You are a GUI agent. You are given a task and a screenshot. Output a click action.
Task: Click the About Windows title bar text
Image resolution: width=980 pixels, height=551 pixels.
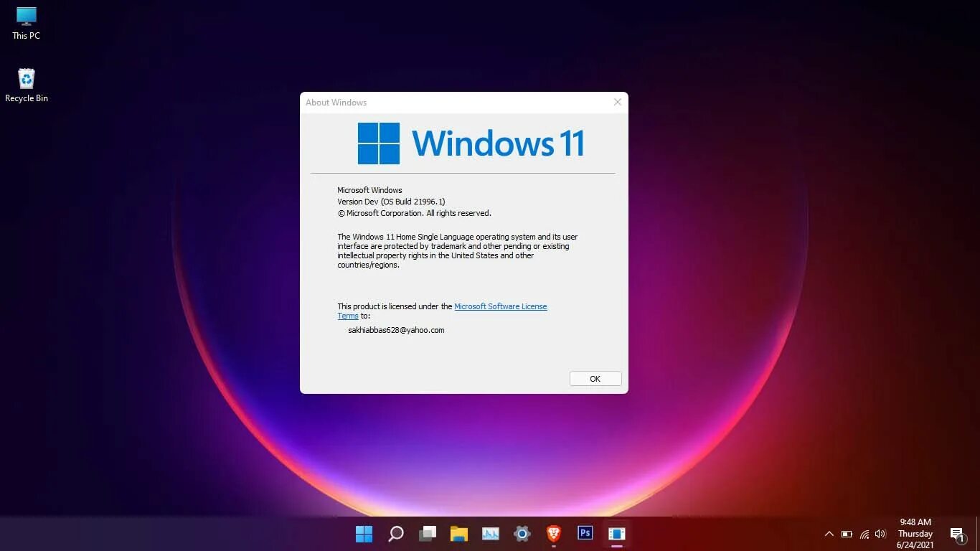click(336, 103)
